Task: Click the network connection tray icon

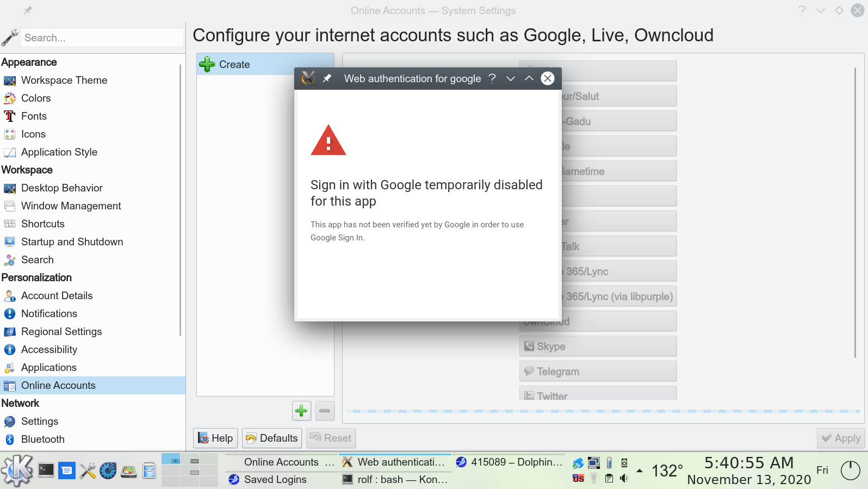Action: 578,463
